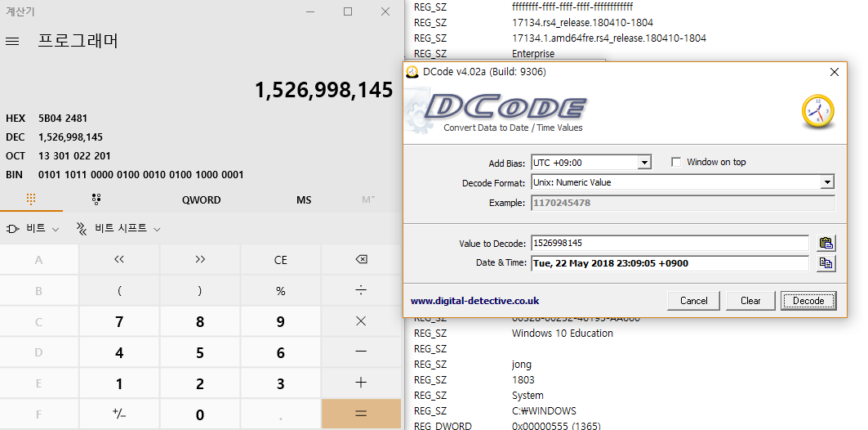Click digit 0 on calculator
Screen dimensions: 868x430
pos(200,414)
